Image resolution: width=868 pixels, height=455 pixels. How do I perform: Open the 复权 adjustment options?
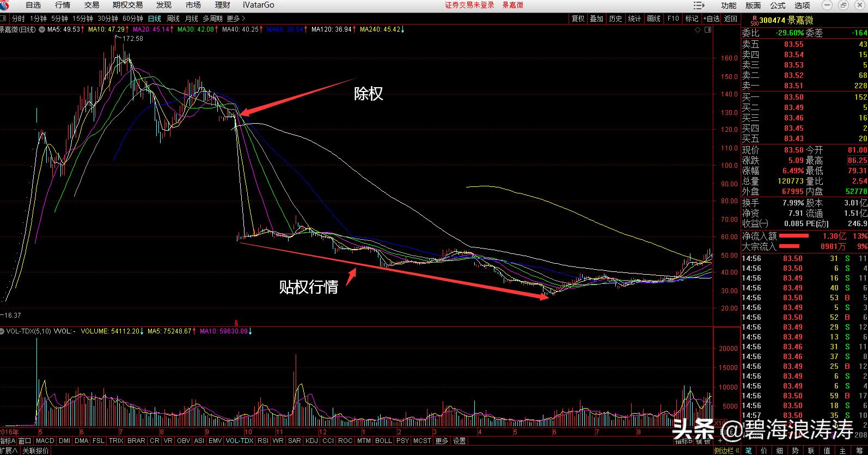pyautogui.click(x=578, y=19)
